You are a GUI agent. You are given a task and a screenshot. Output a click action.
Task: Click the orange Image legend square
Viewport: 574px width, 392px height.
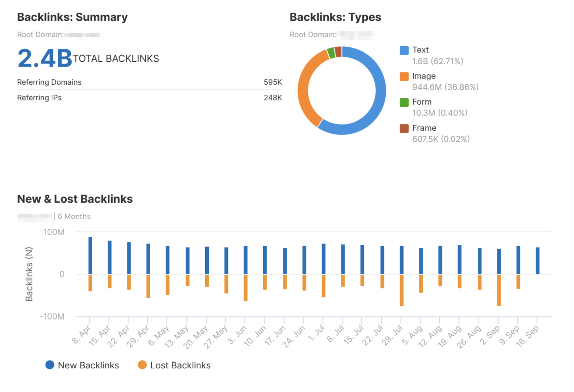(x=404, y=76)
